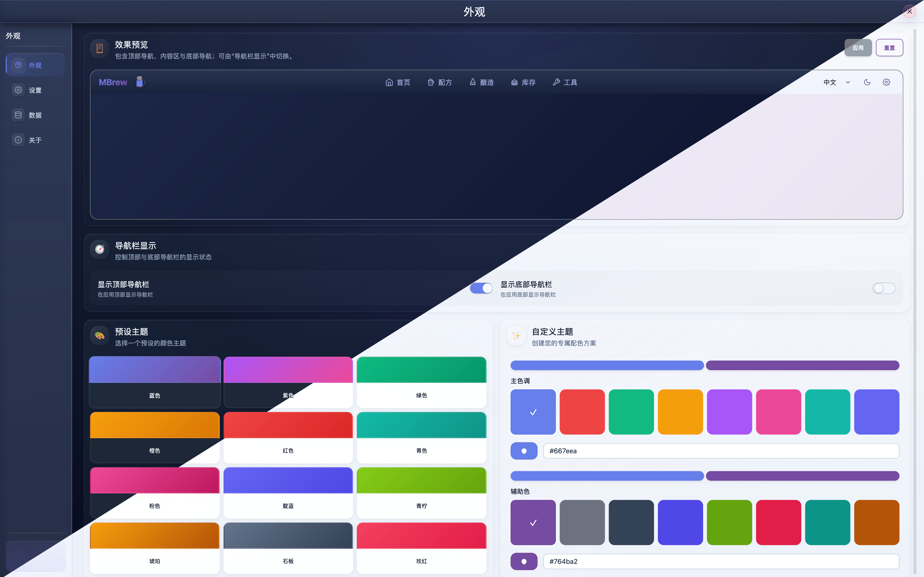
Task: Pick the red swatch under 主色调
Action: coord(582,412)
